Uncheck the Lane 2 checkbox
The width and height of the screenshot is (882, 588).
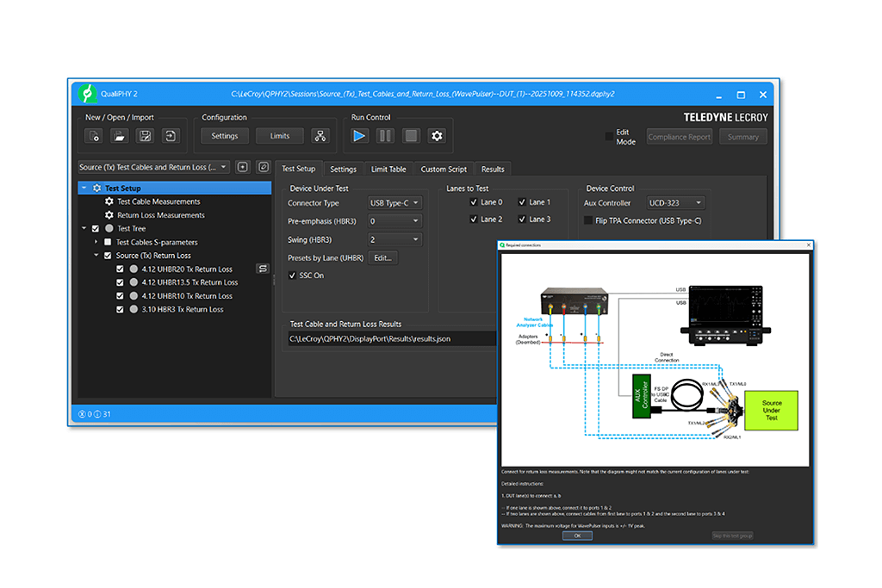tap(474, 220)
